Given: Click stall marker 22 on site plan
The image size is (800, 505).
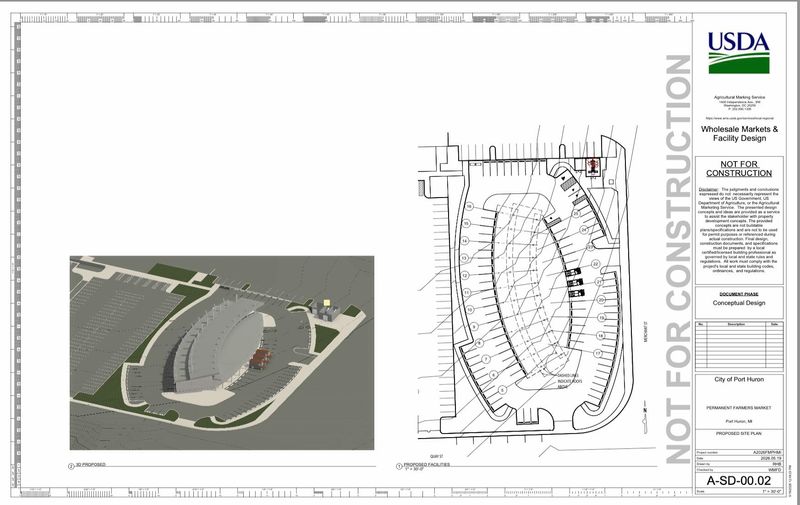Looking at the screenshot, I should [595, 264].
